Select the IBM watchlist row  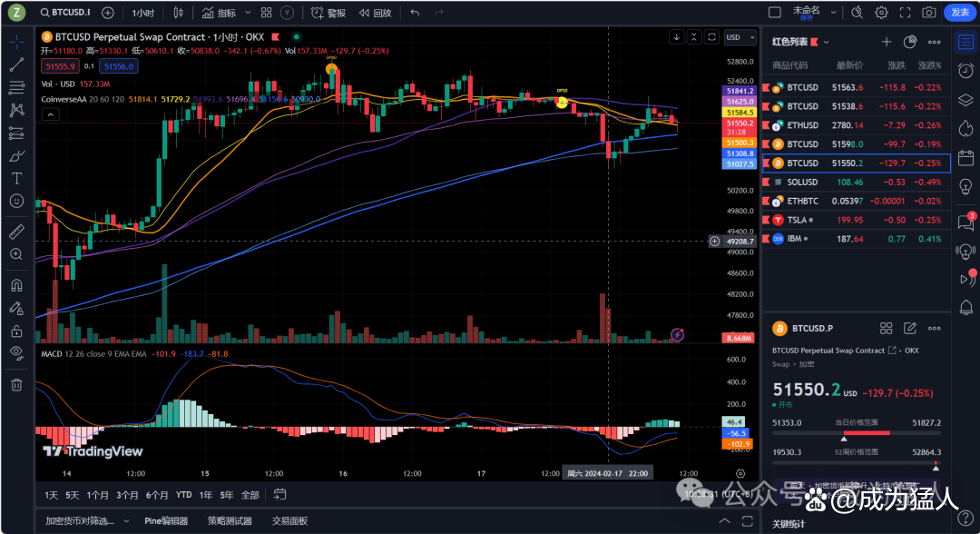pyautogui.click(x=857, y=239)
